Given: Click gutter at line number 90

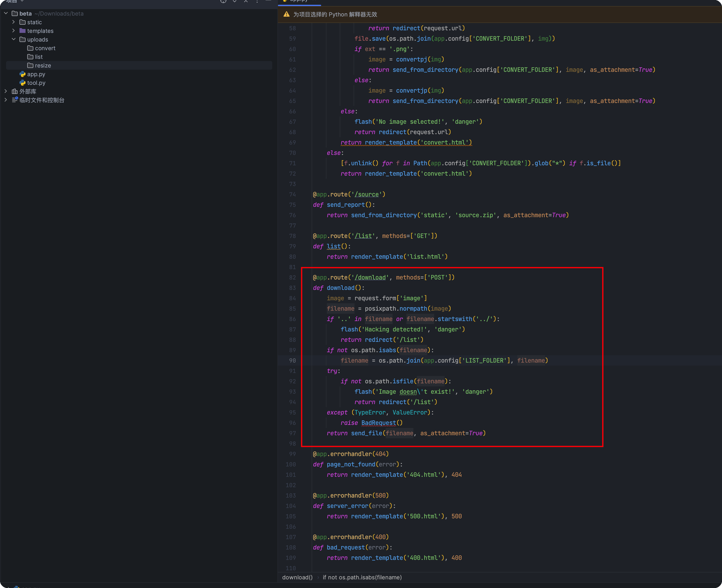Looking at the screenshot, I should click(292, 361).
